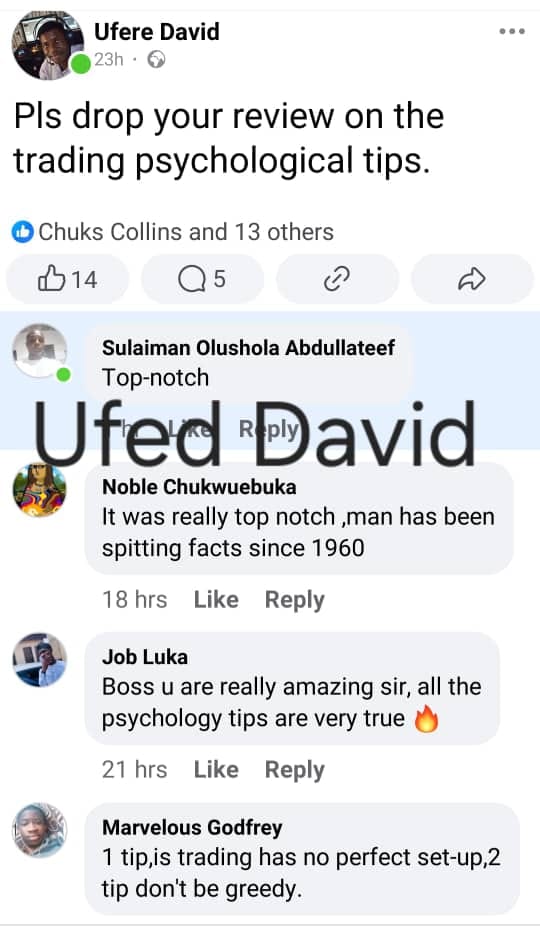The width and height of the screenshot is (540, 929).
Task: Like Noble Chukwuebuka's comment
Action: coord(216,600)
